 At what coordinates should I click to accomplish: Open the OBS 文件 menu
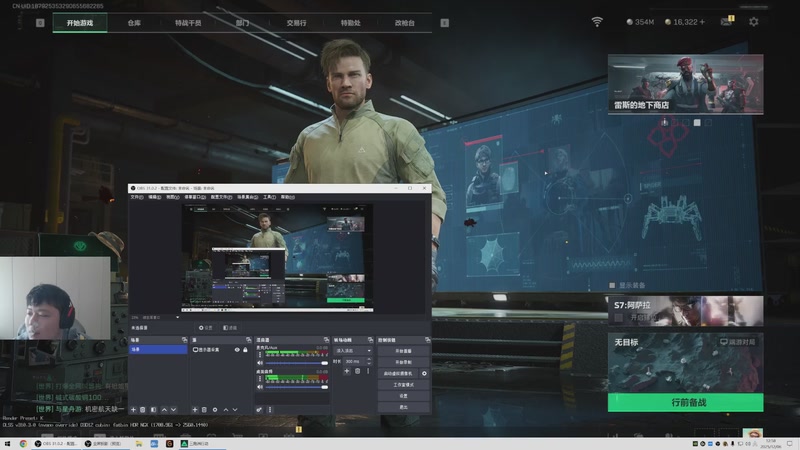click(137, 197)
